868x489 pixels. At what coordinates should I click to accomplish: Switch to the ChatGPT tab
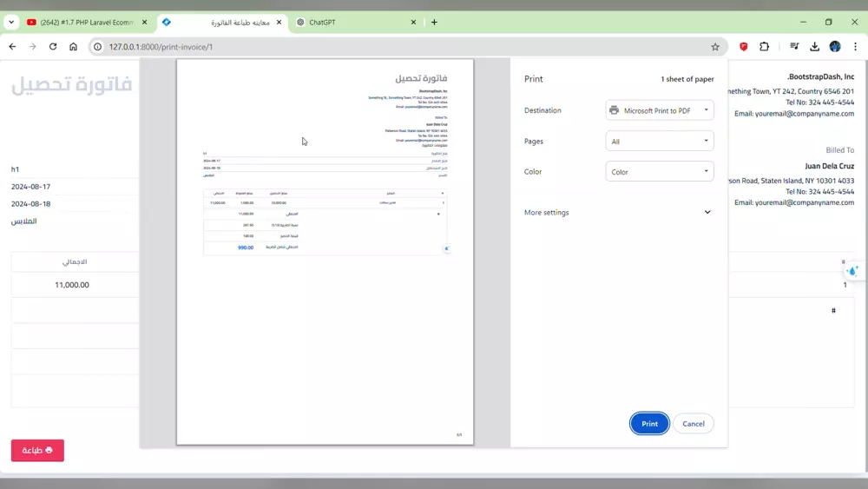tap(354, 23)
